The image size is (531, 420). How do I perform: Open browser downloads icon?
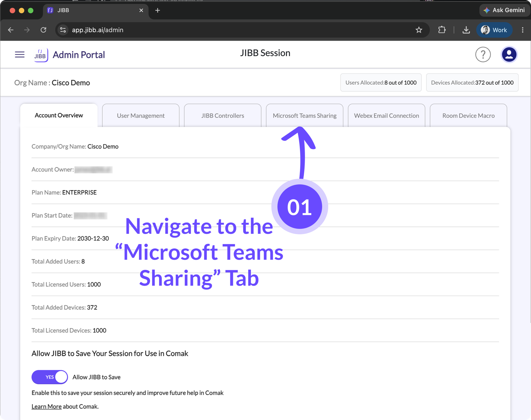pyautogui.click(x=466, y=30)
